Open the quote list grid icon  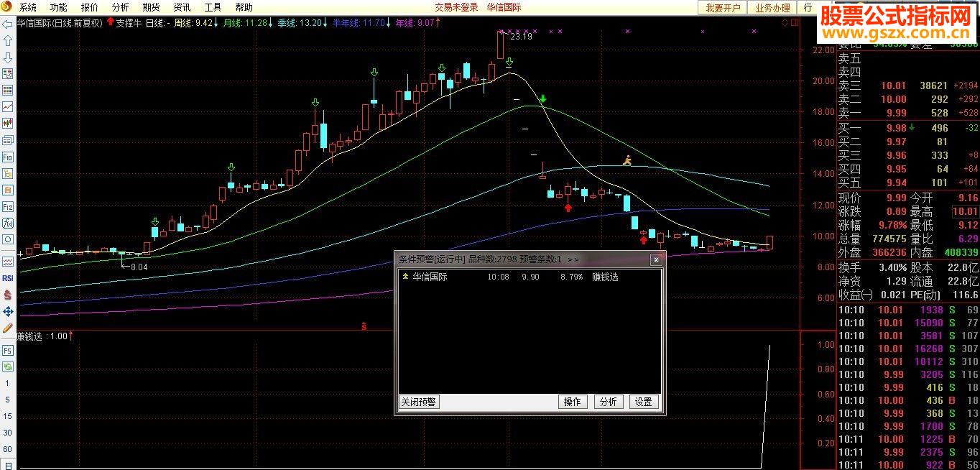(8, 90)
